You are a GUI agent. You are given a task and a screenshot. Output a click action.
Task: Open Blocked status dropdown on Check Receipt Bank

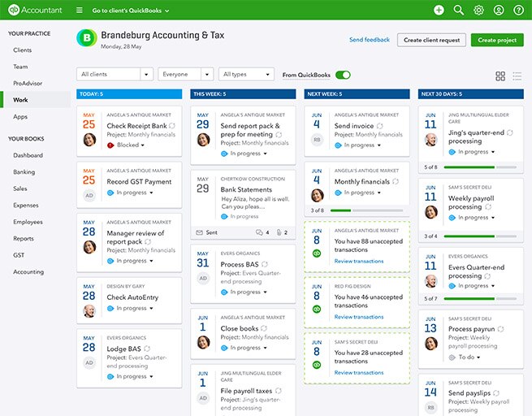(x=142, y=145)
